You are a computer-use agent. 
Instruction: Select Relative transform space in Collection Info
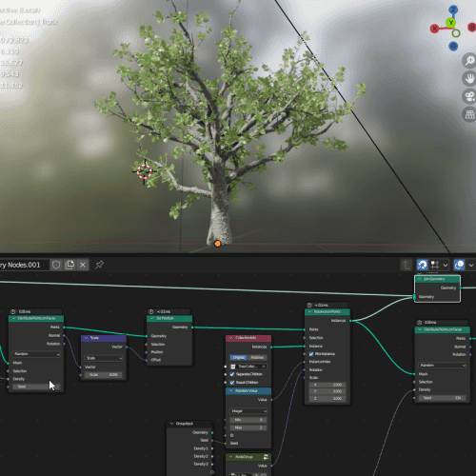[257, 358]
